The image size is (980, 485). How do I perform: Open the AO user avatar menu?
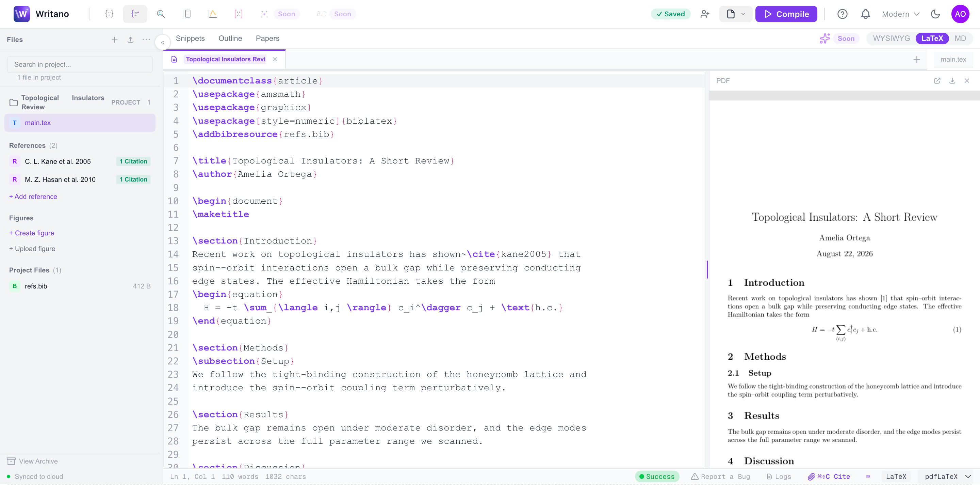960,14
